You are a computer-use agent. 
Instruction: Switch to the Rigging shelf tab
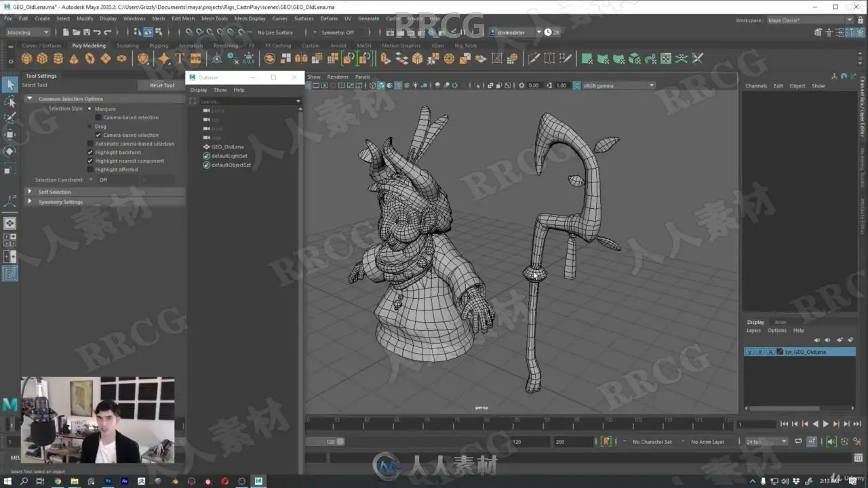click(159, 46)
